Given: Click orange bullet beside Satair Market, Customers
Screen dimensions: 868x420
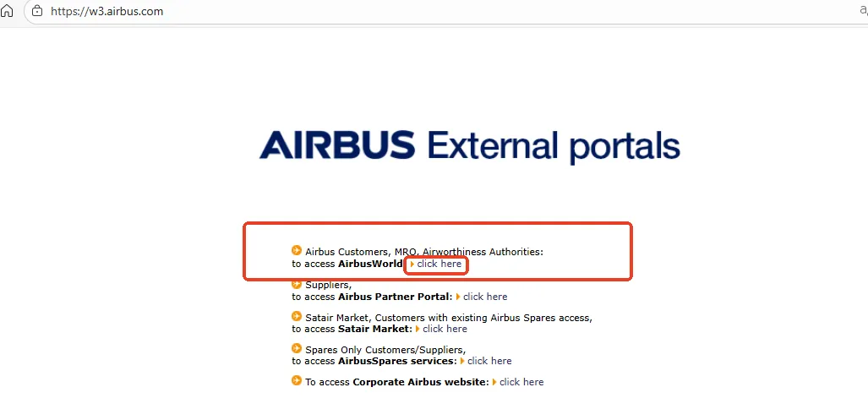Looking at the screenshot, I should click(297, 316).
